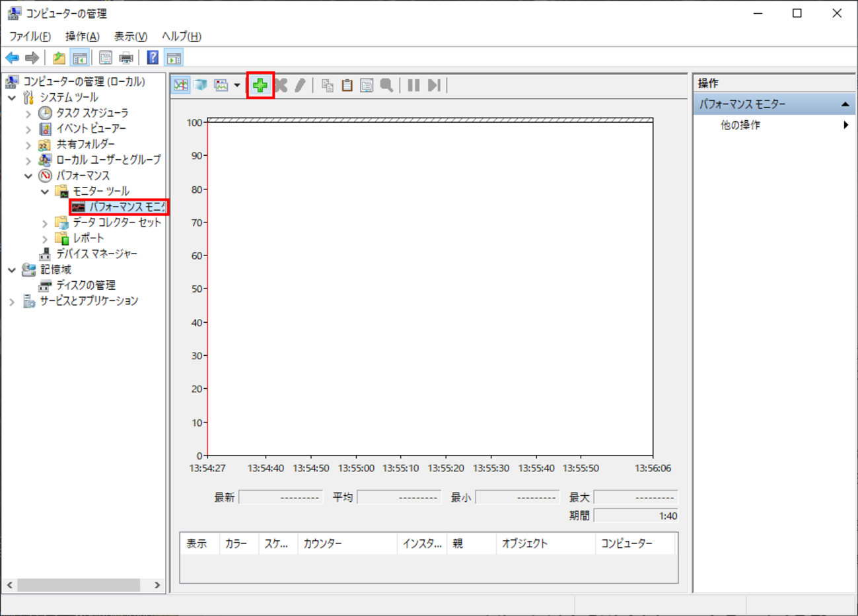Select the view current activity graph icon

181,85
